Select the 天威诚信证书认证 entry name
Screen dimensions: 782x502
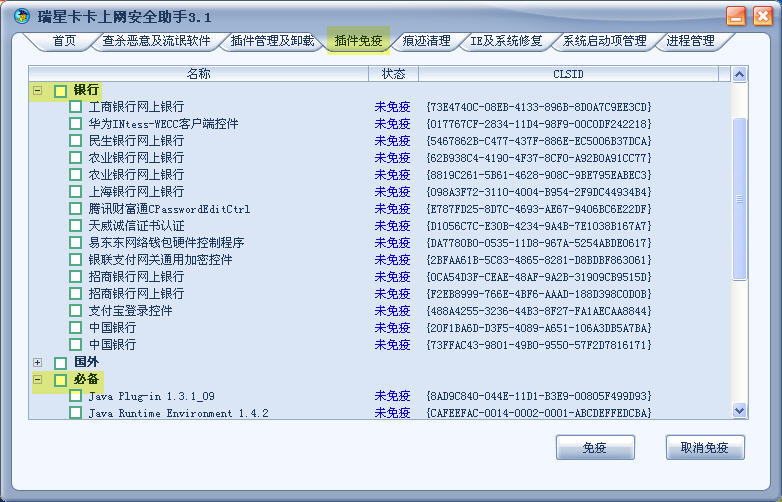[136, 226]
